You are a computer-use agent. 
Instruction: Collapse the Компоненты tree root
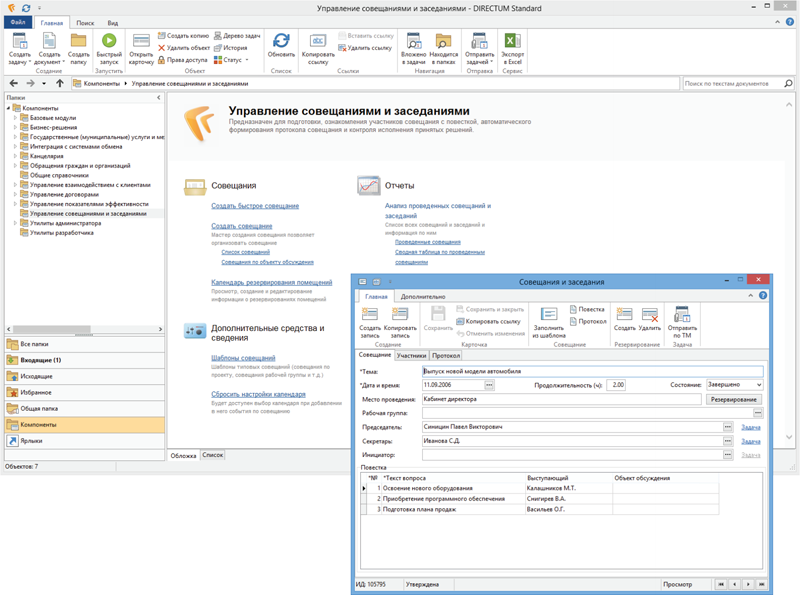9,108
